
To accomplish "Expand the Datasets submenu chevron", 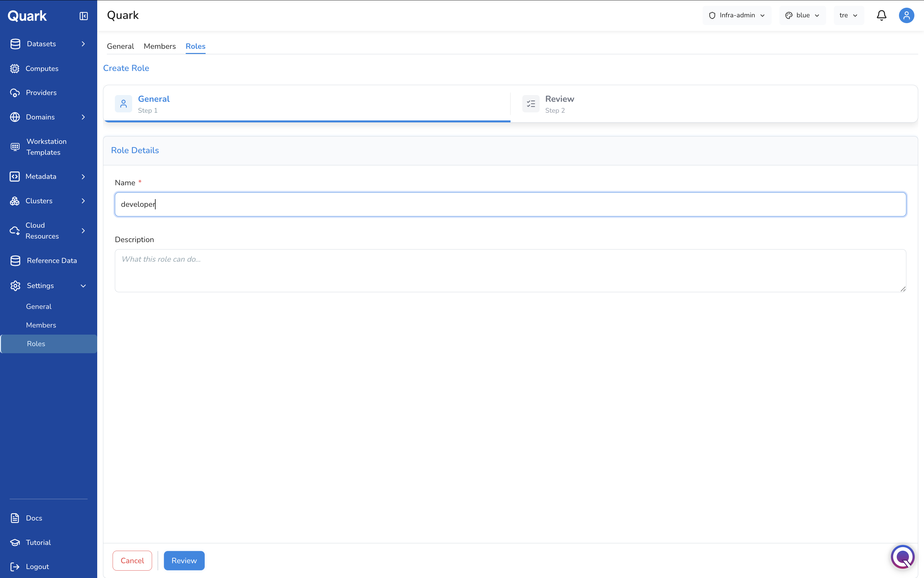I will click(x=83, y=44).
